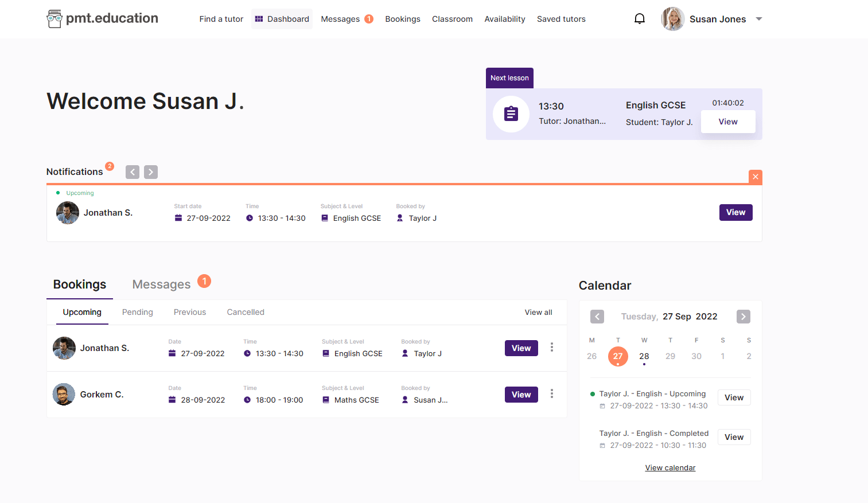Go to previous calendar week
Image resolution: width=868 pixels, height=503 pixels.
point(597,317)
